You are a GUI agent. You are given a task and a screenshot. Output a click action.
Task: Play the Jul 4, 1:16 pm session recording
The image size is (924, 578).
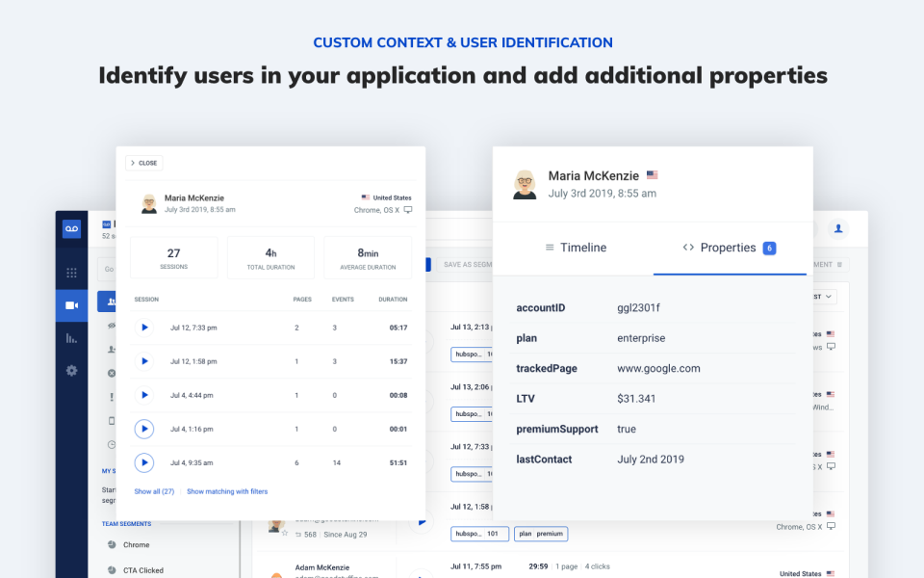click(144, 429)
